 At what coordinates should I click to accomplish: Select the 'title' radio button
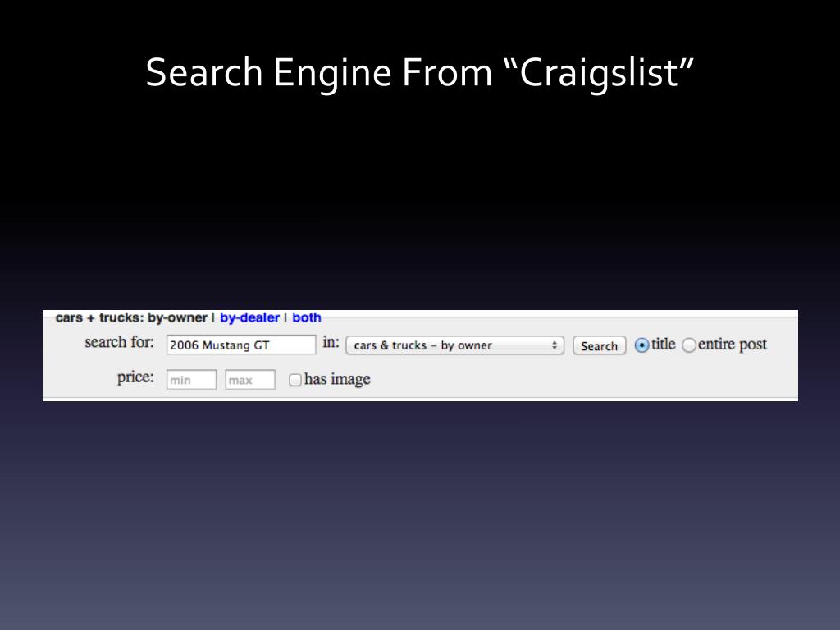pyautogui.click(x=641, y=345)
